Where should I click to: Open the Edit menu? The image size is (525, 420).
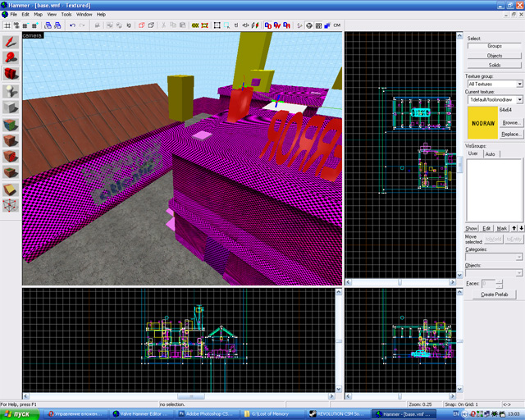click(x=25, y=15)
